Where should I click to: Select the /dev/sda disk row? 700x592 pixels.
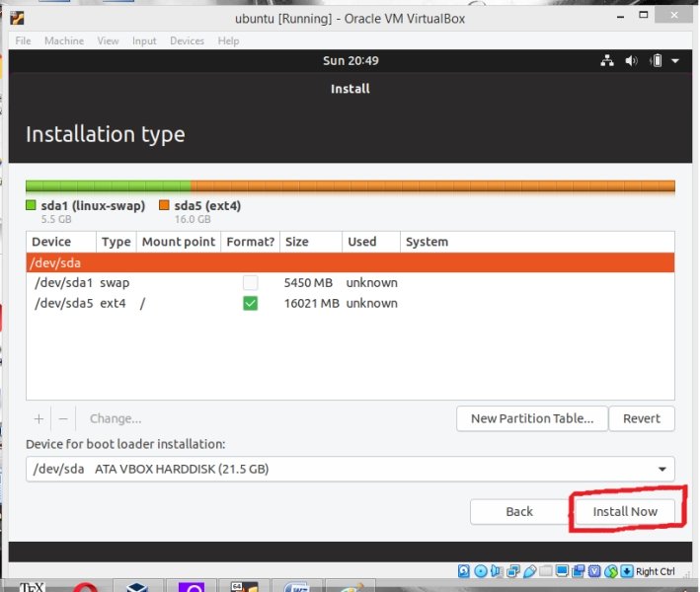click(350, 262)
